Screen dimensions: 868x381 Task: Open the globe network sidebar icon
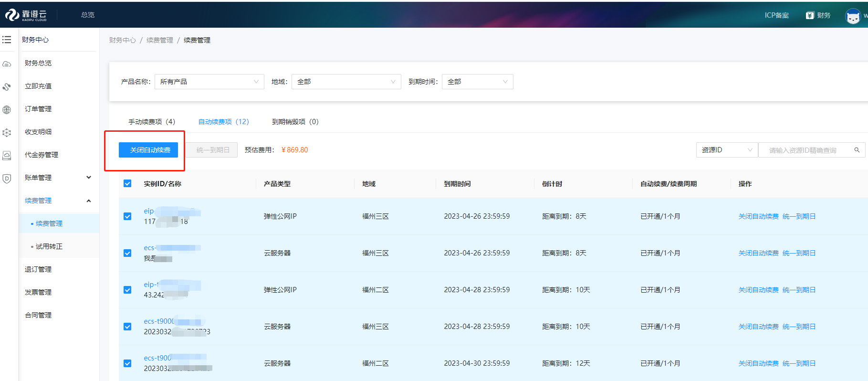pos(7,110)
